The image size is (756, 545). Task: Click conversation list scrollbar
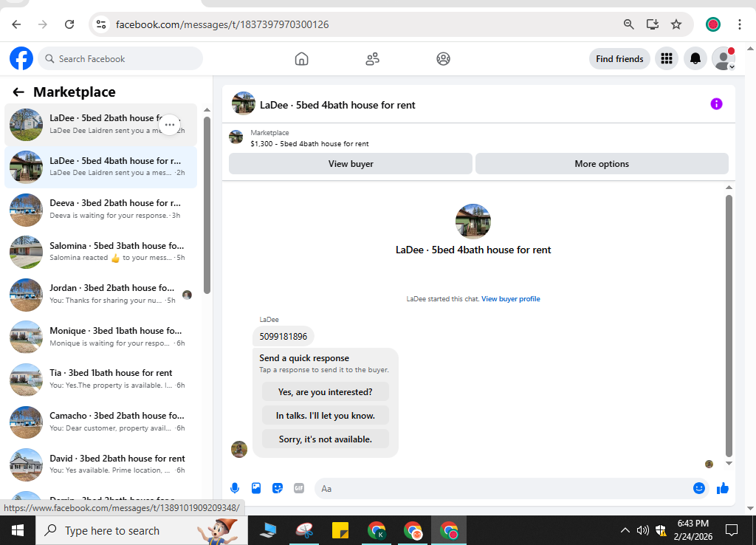[207, 205]
